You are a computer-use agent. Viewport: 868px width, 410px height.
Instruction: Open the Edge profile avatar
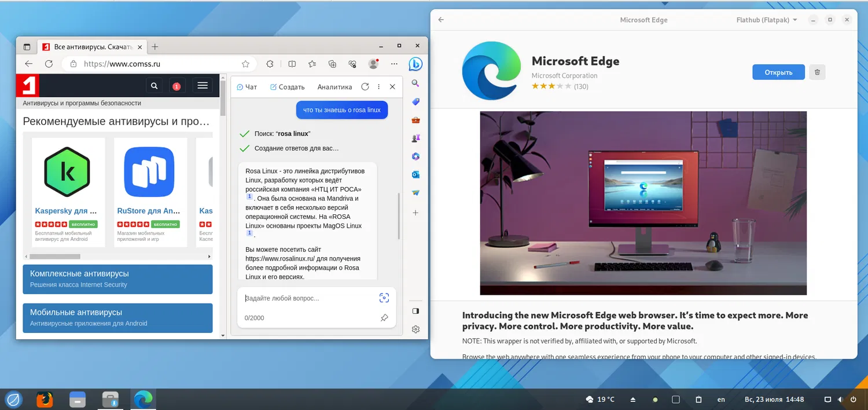[373, 64]
